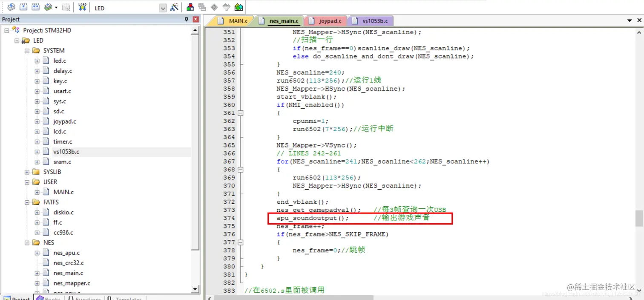Select sram.c in the project tree
This screenshot has height=300, width=644.
point(62,162)
